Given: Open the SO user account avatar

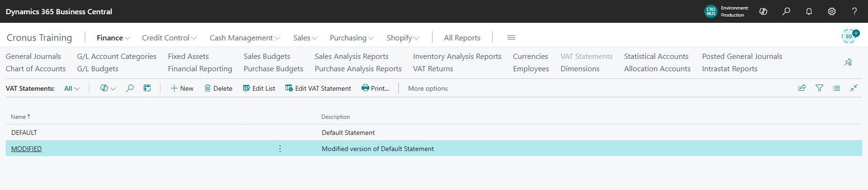Looking at the screenshot, I should tap(850, 36).
